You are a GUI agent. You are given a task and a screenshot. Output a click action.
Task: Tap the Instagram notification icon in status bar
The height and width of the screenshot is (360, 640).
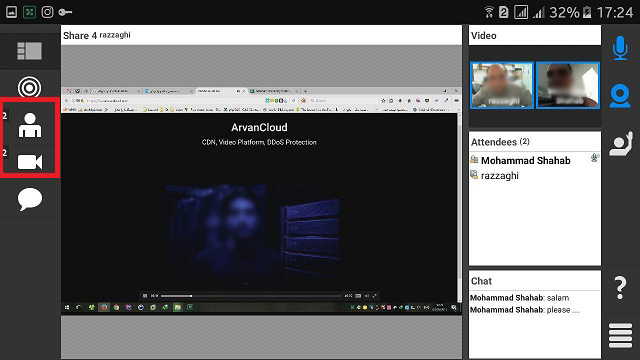click(47, 12)
